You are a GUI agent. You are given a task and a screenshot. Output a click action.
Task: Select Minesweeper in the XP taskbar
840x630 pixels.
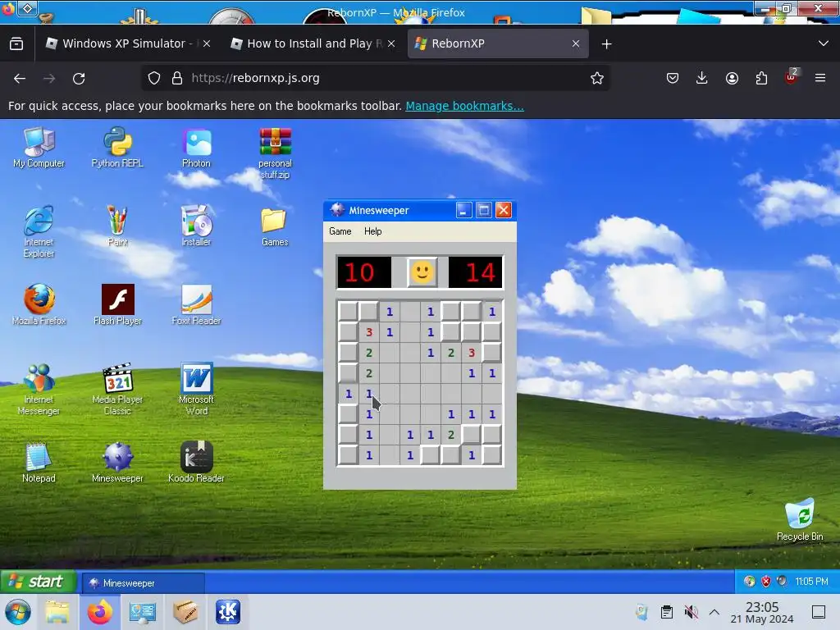(x=143, y=583)
